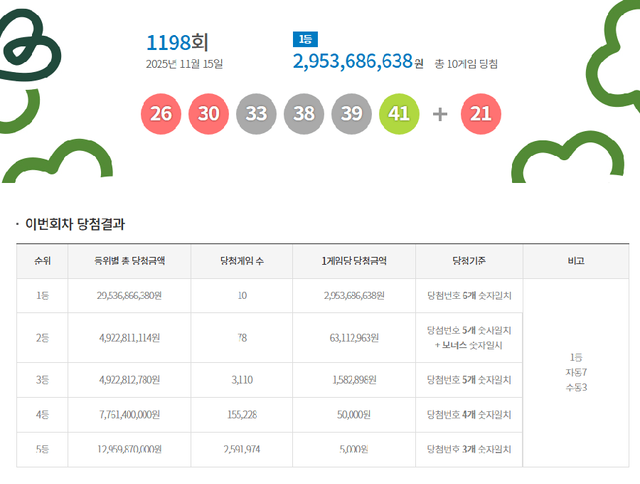This screenshot has height=484, width=640.
Task: Click the 1198회 draw title
Action: pyautogui.click(x=177, y=43)
